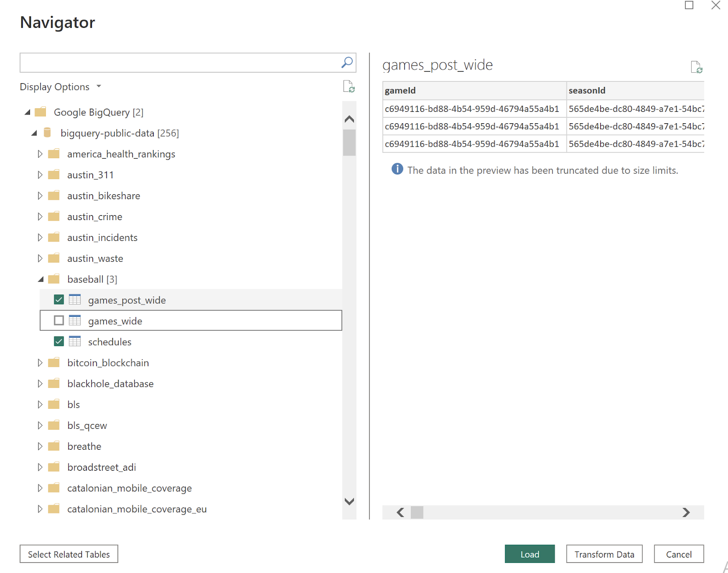Click the Google BigQuery folder icon

(41, 112)
